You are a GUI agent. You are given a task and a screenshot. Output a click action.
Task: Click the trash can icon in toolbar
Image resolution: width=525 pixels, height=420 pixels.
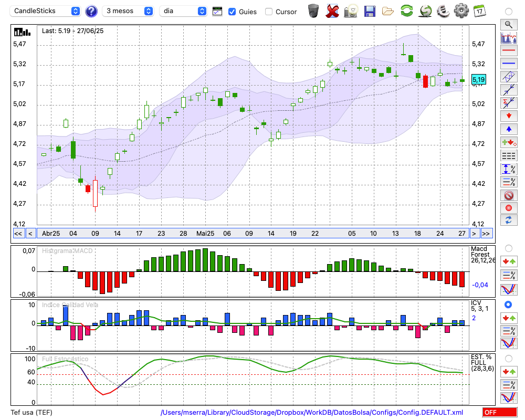[313, 11]
